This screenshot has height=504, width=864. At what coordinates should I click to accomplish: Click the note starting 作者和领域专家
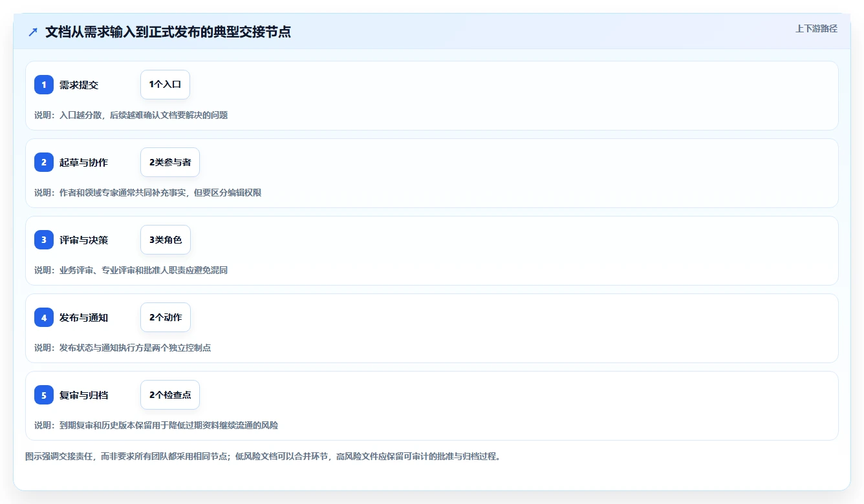pyautogui.click(x=148, y=193)
